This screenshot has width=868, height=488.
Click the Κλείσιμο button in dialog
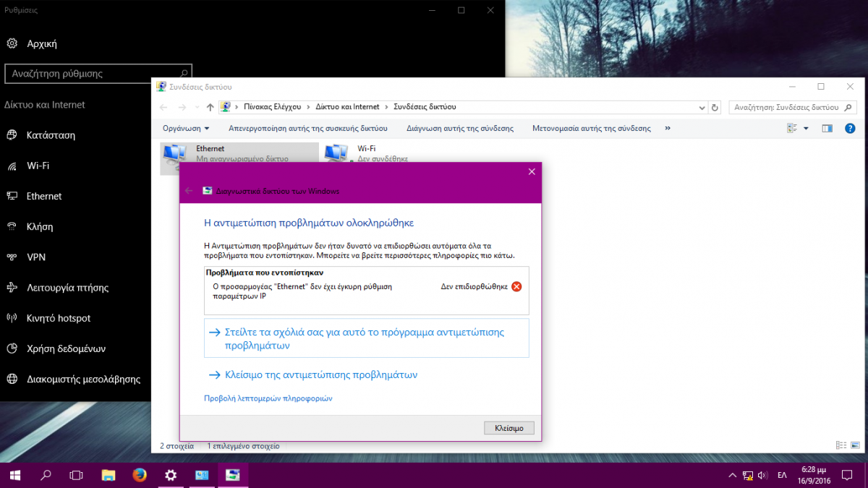pos(509,427)
